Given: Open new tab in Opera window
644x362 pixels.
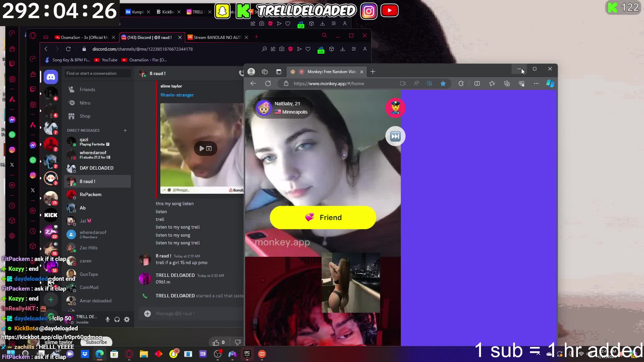Looking at the screenshot, I should tap(256, 37).
